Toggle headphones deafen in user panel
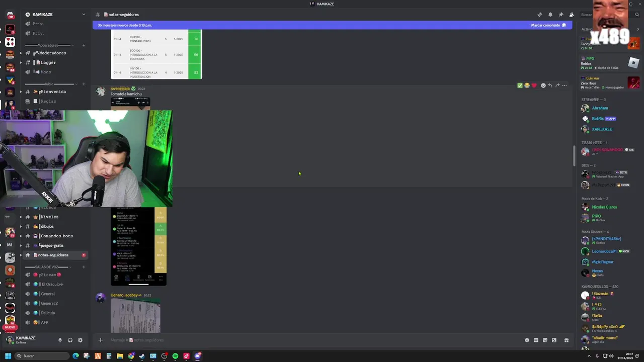This screenshot has width=644, height=362. pyautogui.click(x=70, y=340)
